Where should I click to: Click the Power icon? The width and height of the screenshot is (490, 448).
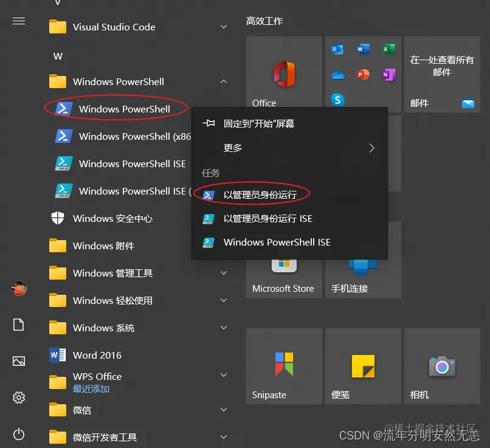click(19, 434)
